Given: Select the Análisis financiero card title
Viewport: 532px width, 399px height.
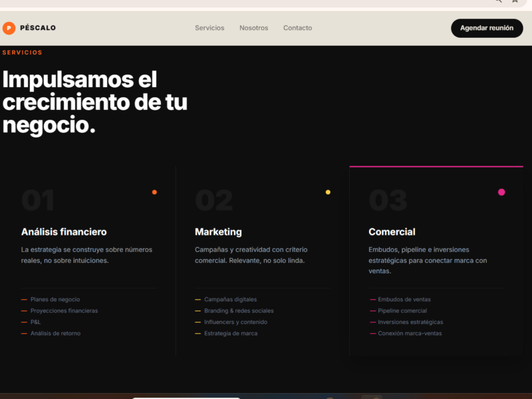Looking at the screenshot, I should (x=64, y=231).
